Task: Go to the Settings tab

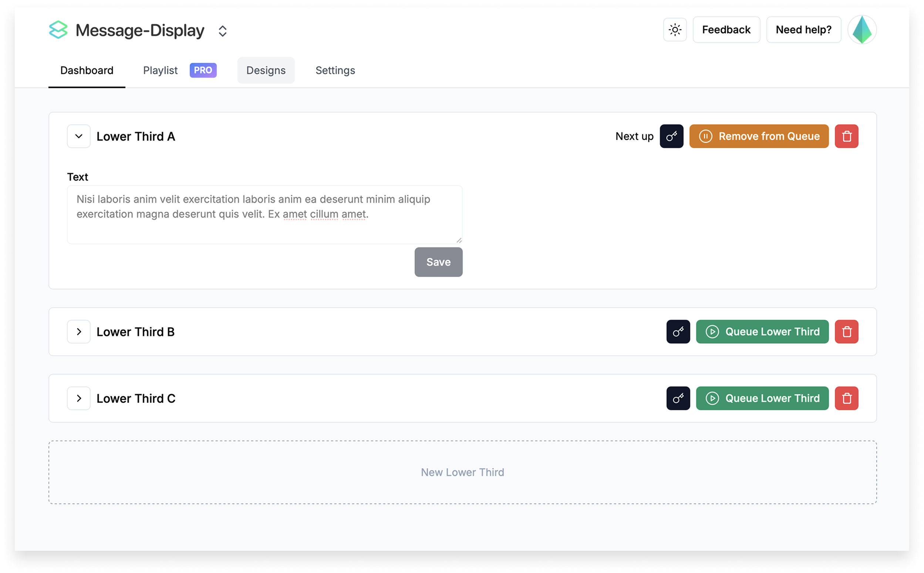Action: pyautogui.click(x=335, y=70)
